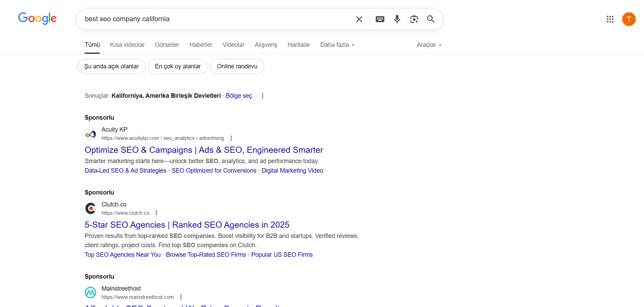
Task: Open the account avatar T
Action: point(629,19)
